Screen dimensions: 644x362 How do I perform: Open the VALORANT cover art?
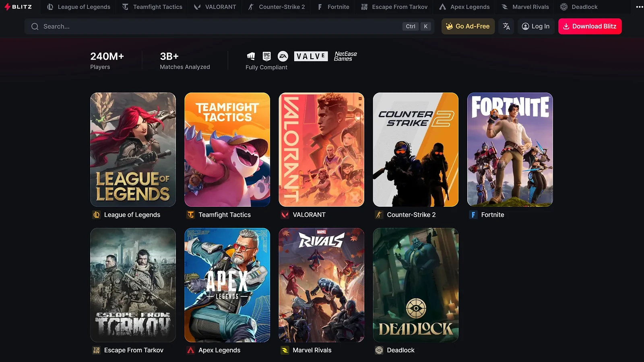(322, 150)
